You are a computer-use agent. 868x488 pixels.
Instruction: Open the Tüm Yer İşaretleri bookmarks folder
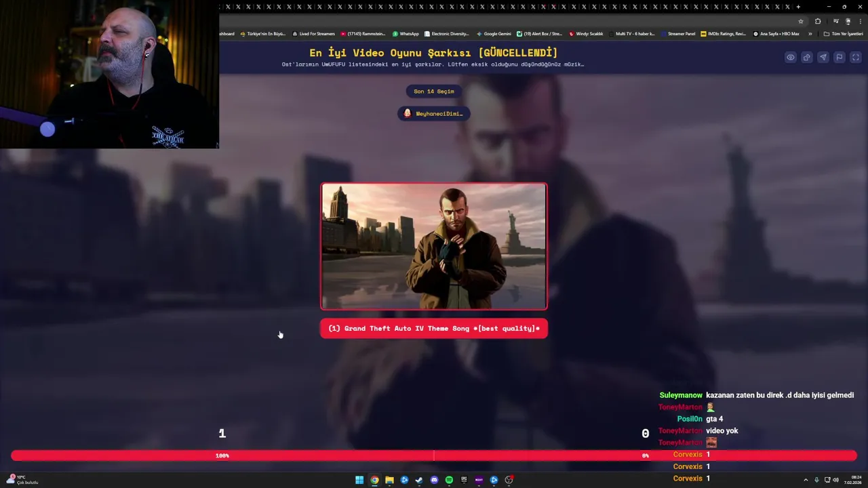pos(843,34)
